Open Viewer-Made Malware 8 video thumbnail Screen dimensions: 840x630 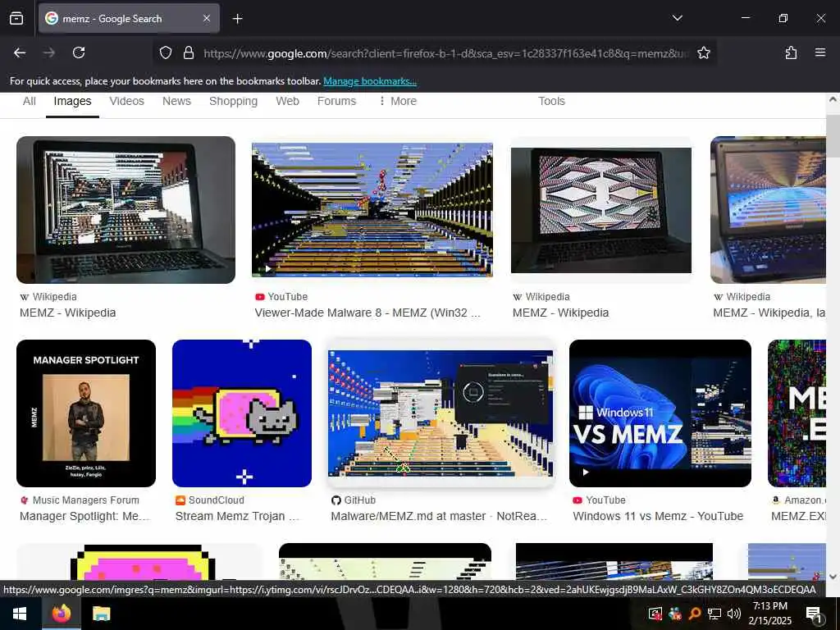372,210
